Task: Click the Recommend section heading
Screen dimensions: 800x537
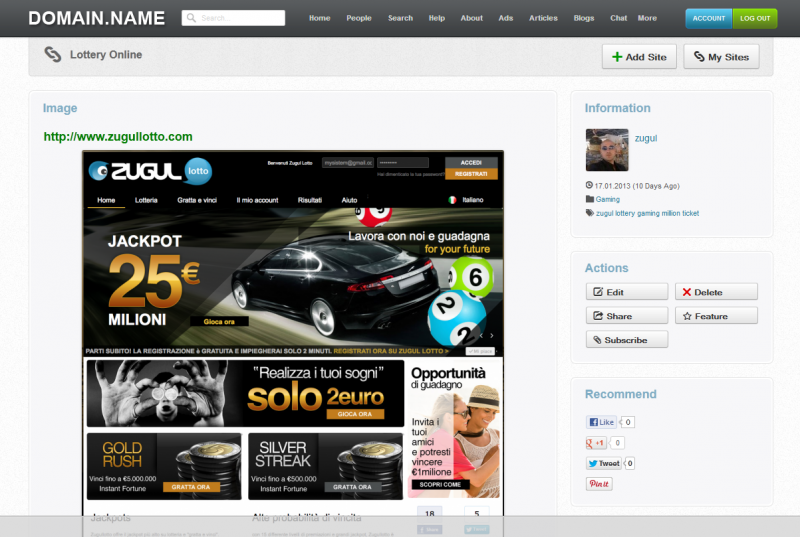Action: [x=620, y=394]
